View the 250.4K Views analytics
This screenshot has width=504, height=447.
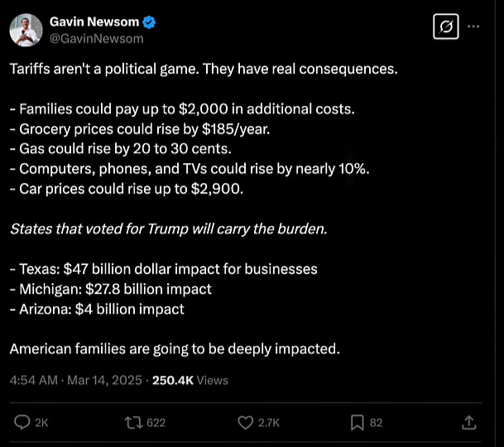(190, 380)
